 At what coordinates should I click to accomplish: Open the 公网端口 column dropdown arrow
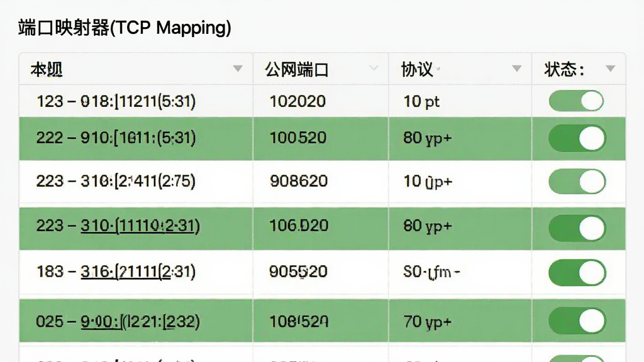374,68
